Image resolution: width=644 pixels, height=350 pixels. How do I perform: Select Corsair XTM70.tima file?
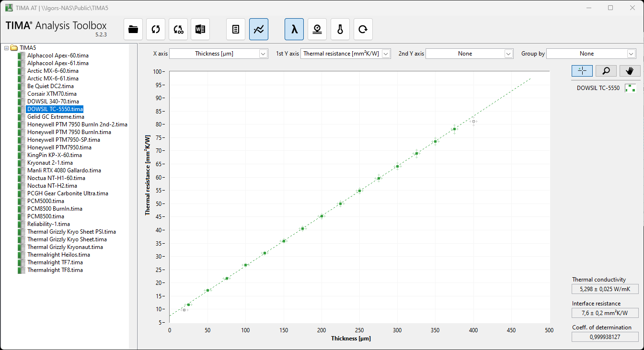52,94
